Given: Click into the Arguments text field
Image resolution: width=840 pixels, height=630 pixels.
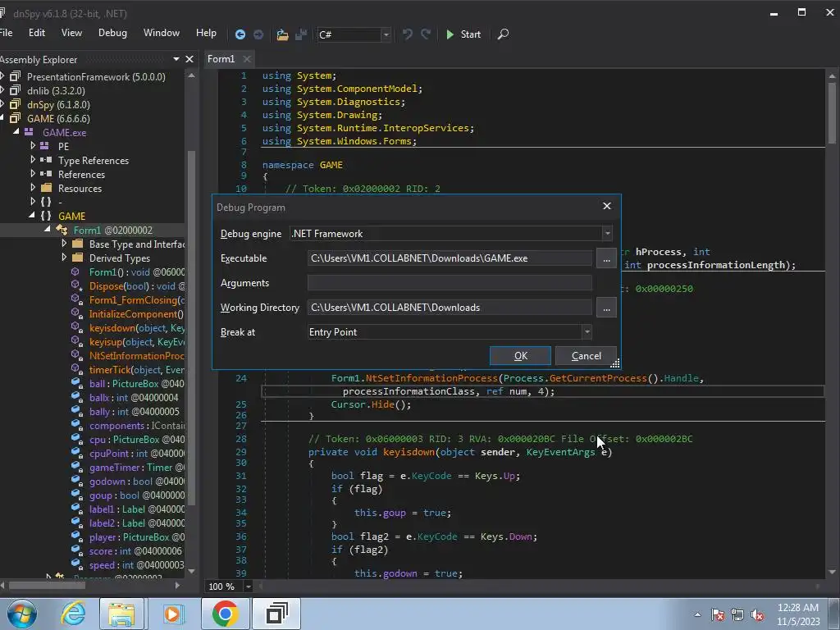Looking at the screenshot, I should coord(449,283).
